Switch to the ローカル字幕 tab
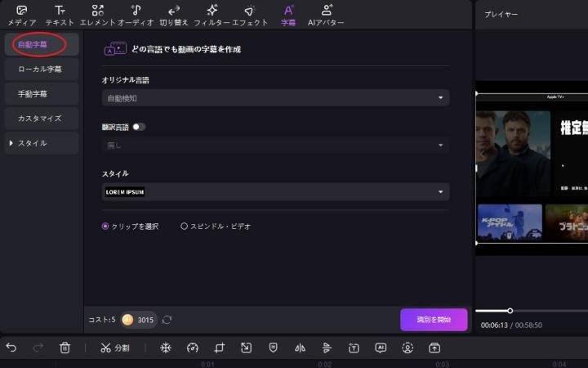 (x=40, y=70)
